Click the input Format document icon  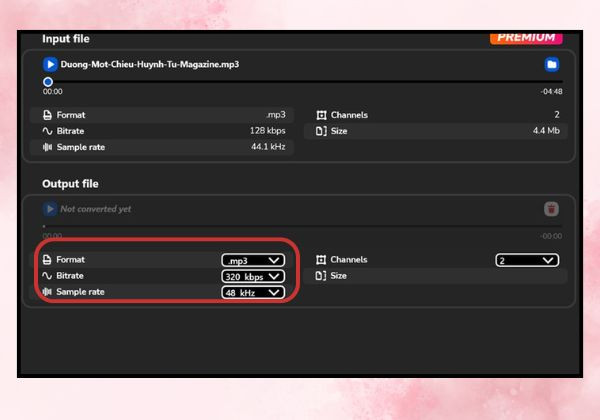coord(47,115)
